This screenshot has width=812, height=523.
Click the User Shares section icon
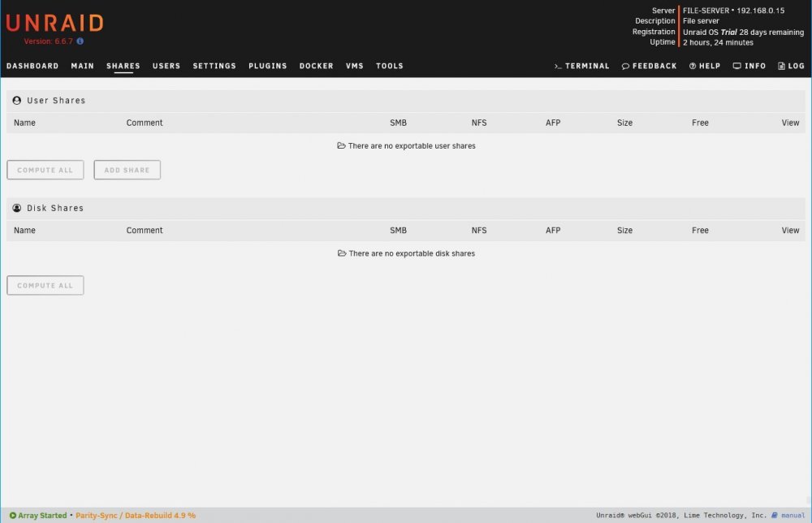(17, 101)
